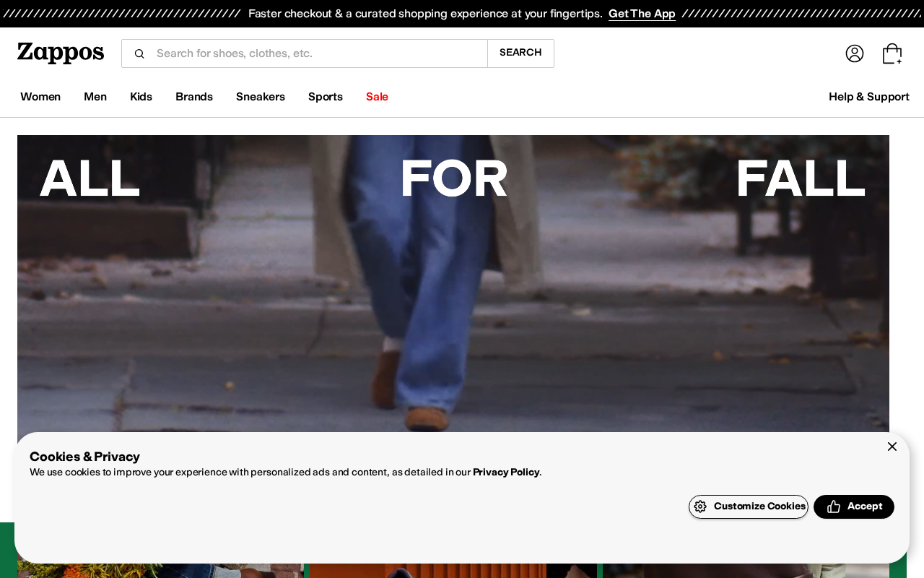This screenshot has height=578, width=924.
Task: Expand the Kids navigation menu
Action: [x=141, y=97]
